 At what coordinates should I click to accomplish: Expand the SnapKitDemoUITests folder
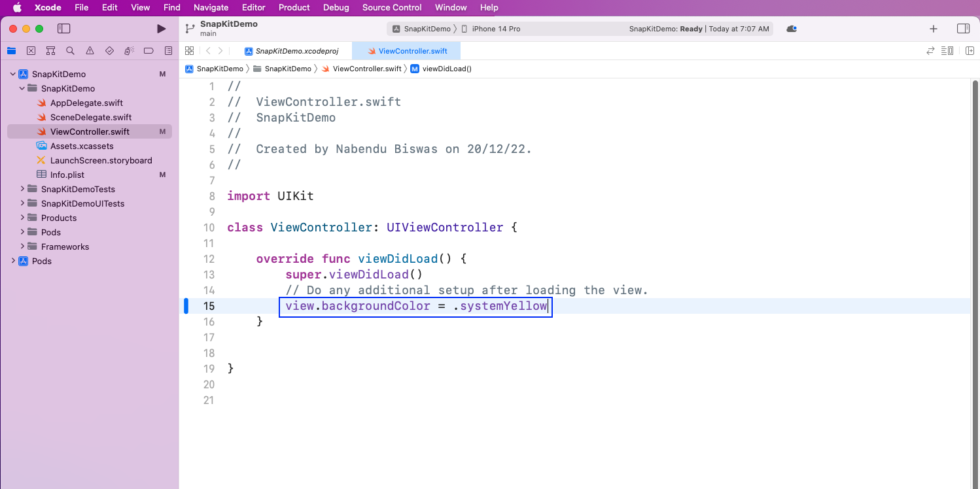22,203
